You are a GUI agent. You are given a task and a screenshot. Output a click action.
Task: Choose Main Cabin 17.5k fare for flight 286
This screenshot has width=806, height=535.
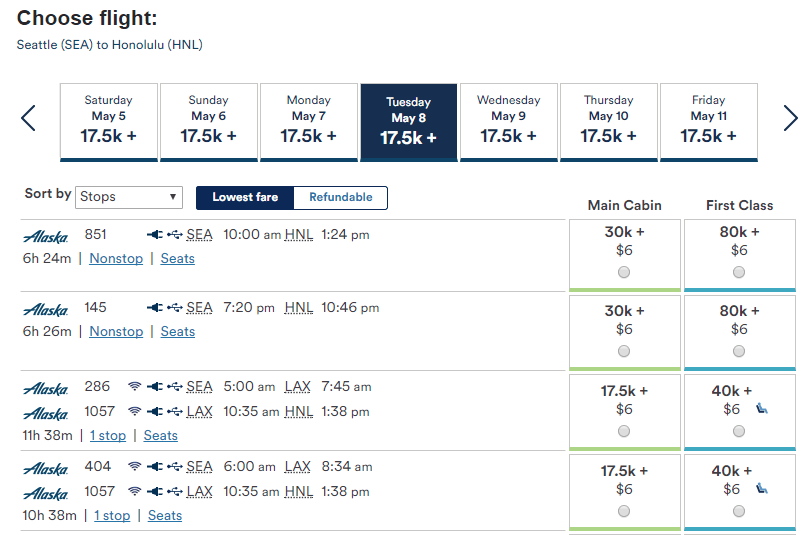(x=624, y=431)
